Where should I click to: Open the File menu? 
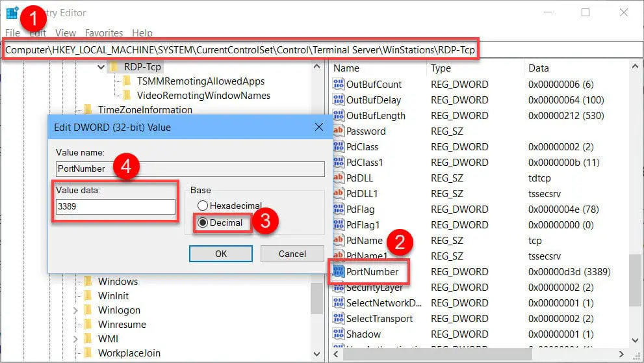(x=12, y=33)
